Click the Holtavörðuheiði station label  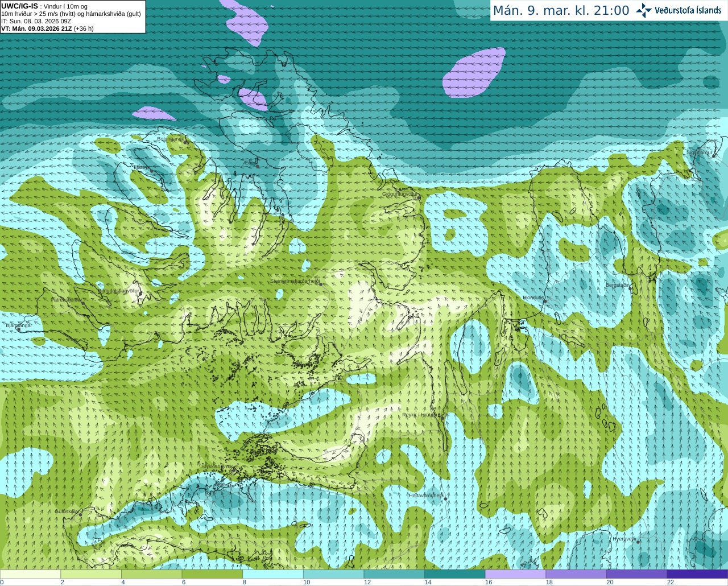[x=427, y=496]
